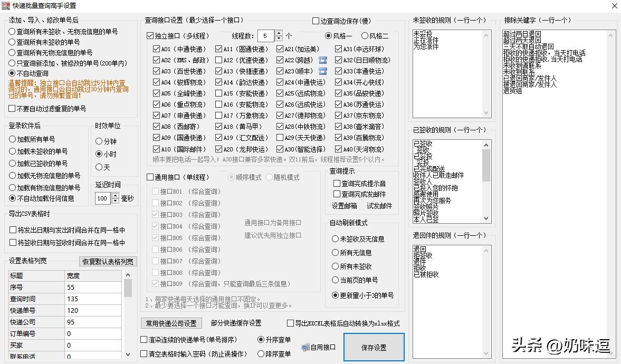Enable the 通用接口（单线程） checkbox
Image resolution: width=621 pixels, height=364 pixels.
pyautogui.click(x=150, y=177)
